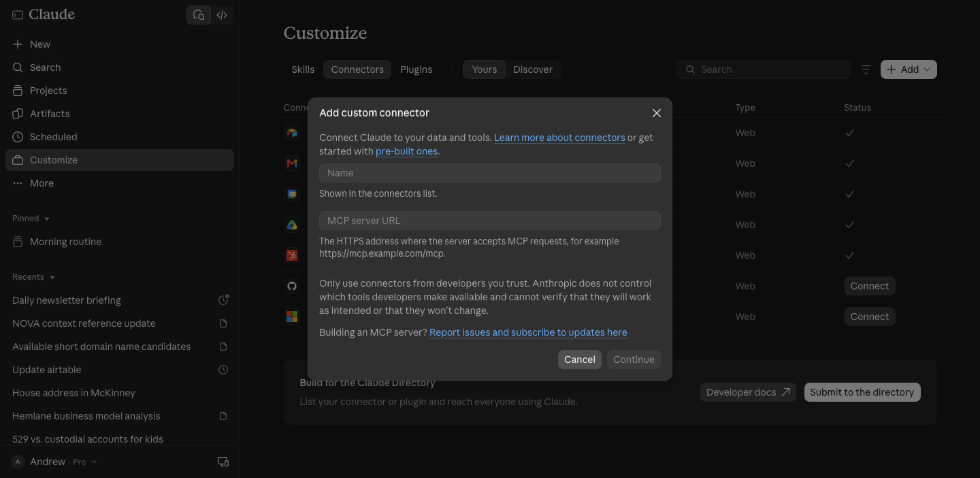This screenshot has width=980, height=478.
Task: Open the NOVA context reference update chat
Action: pos(84,323)
